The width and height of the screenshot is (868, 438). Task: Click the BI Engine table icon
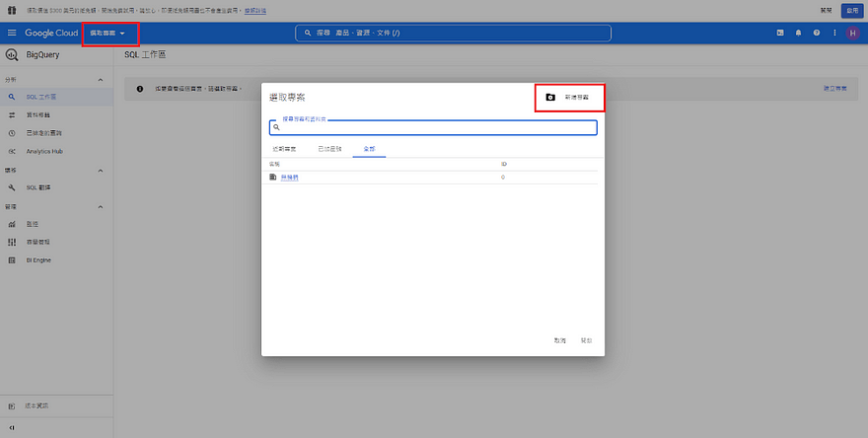tap(12, 260)
